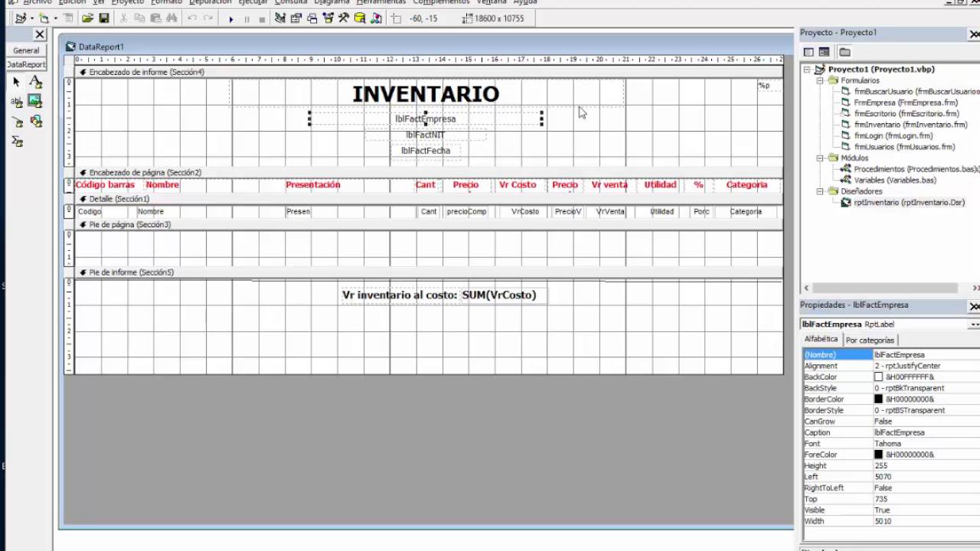Select the RptFunction sigma tool in the toolbox
The image size is (980, 551).
coord(17,141)
